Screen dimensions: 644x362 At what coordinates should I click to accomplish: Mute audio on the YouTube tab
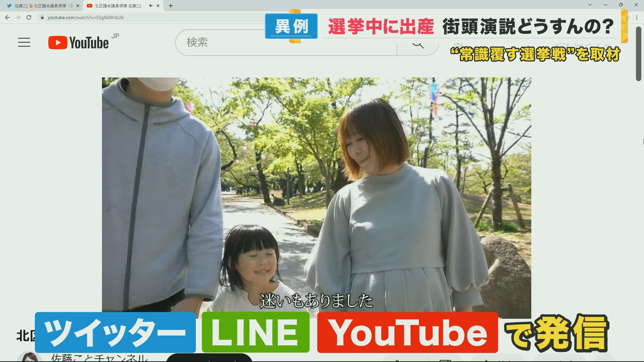pyautogui.click(x=151, y=6)
